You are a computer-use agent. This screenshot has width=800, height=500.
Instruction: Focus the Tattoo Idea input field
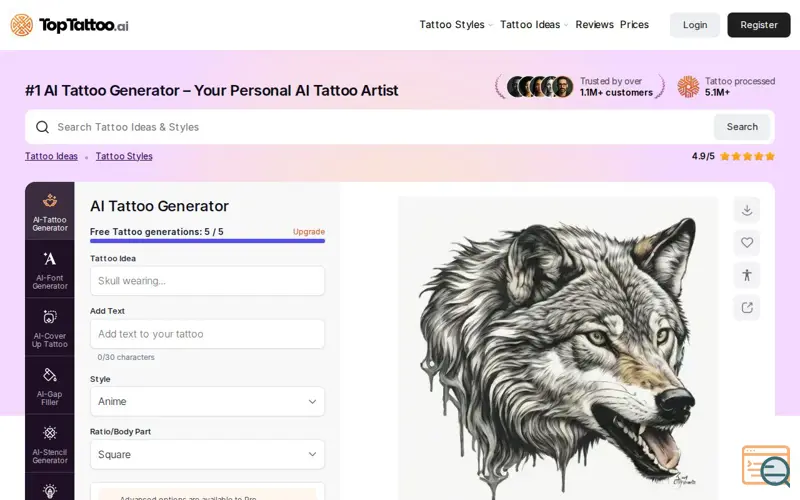point(207,281)
